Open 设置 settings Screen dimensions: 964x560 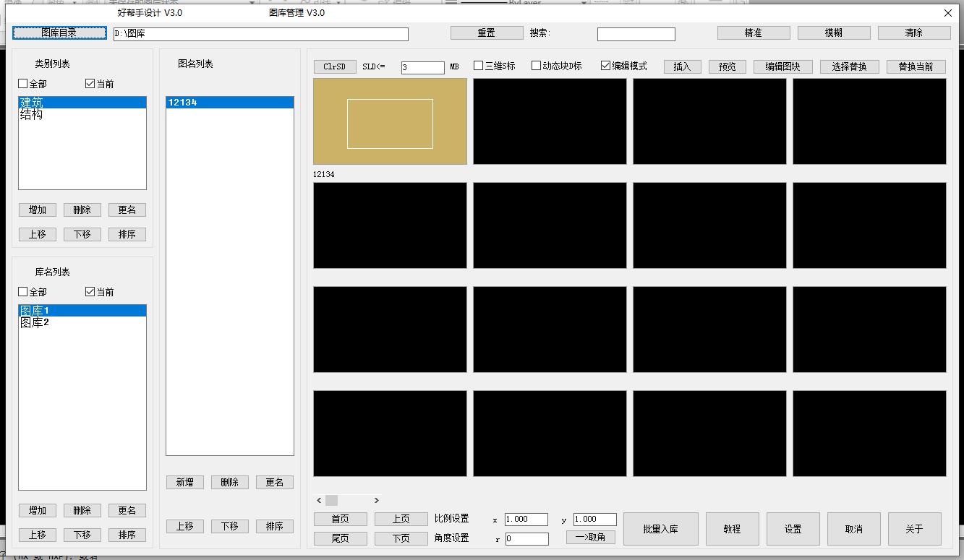point(793,529)
